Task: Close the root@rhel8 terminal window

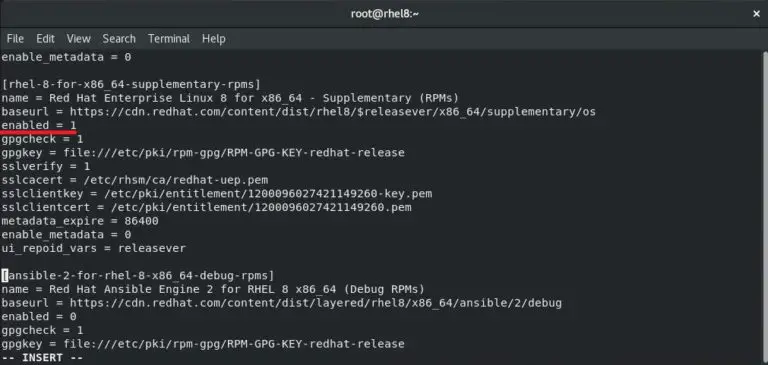Action: pos(756,14)
